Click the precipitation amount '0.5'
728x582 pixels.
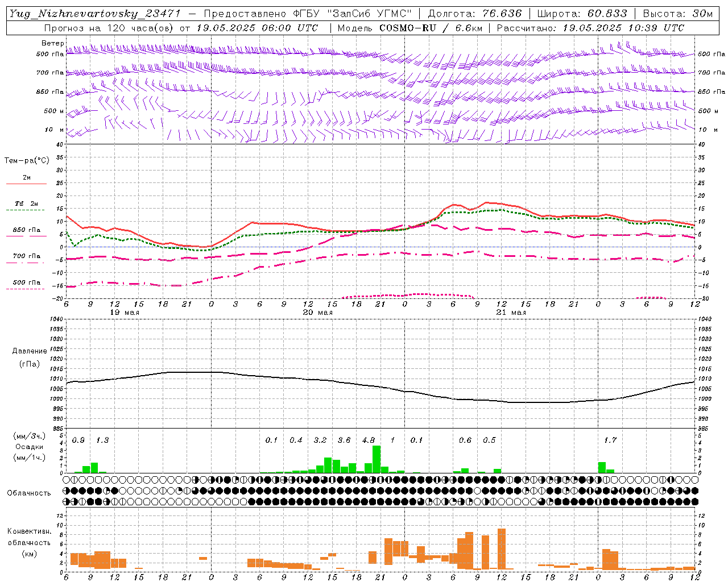[489, 440]
